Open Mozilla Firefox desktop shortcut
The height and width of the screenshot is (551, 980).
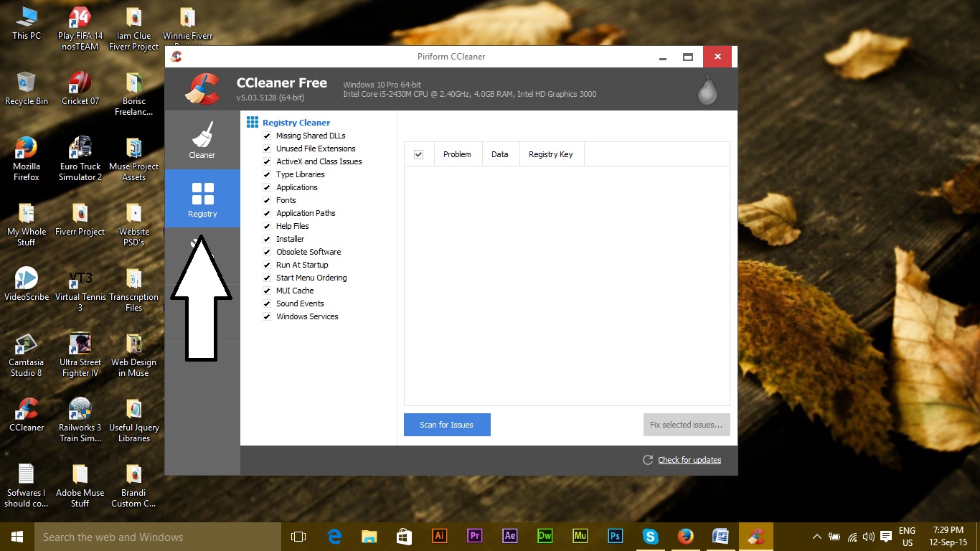point(27,159)
